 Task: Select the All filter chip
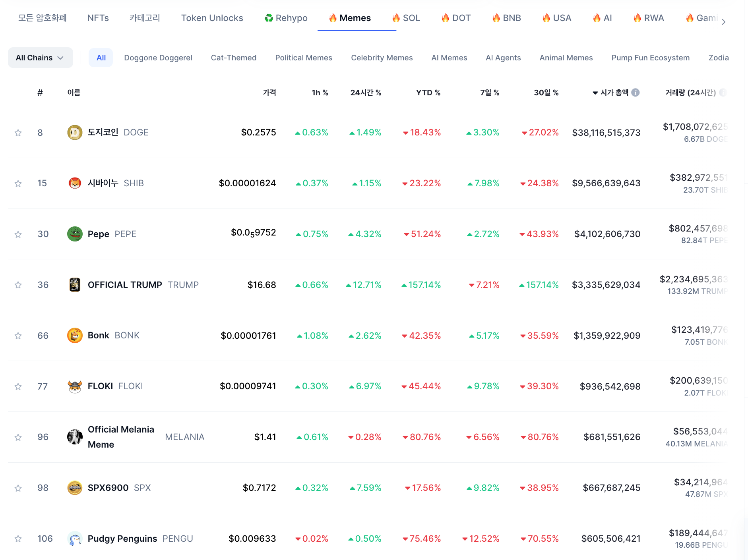coord(101,58)
